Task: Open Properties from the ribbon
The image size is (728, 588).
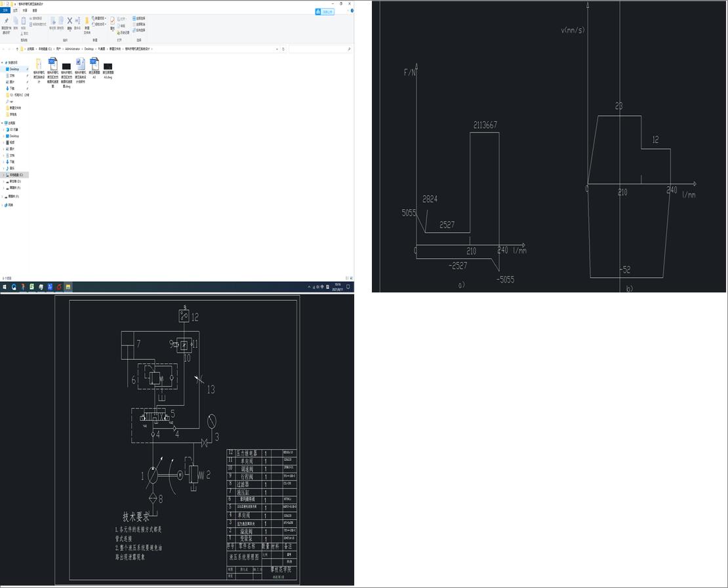Action: 112,22
